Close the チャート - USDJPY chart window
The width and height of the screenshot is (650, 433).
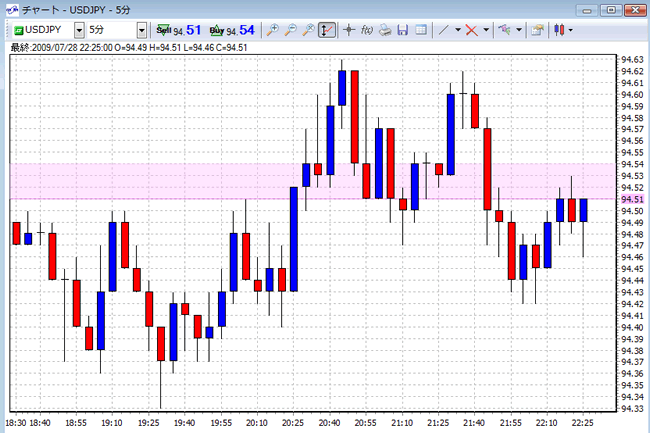635,10
